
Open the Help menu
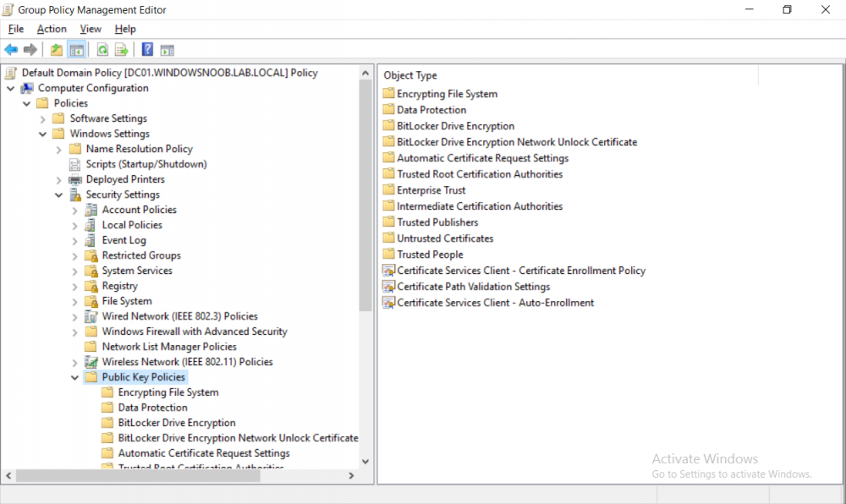tap(125, 29)
